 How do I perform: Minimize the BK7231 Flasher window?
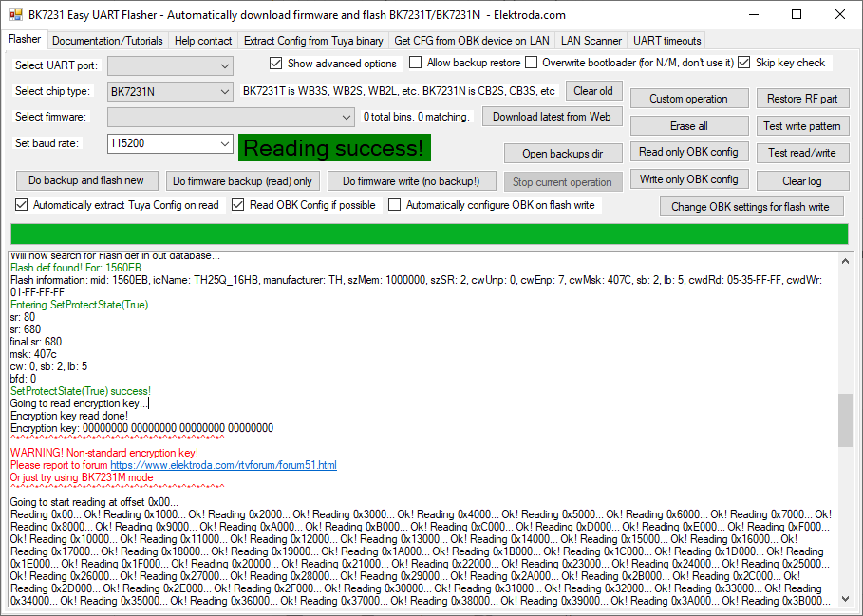(752, 15)
